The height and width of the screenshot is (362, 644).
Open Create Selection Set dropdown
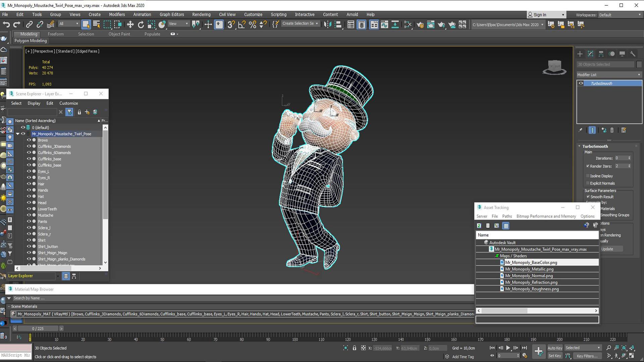pyautogui.click(x=300, y=23)
